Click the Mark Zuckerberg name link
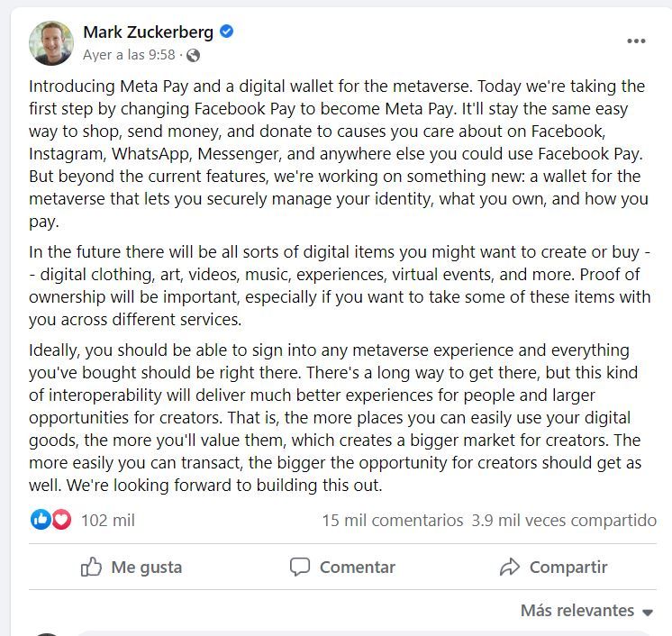Screen dimensions: 672x636 148,32
